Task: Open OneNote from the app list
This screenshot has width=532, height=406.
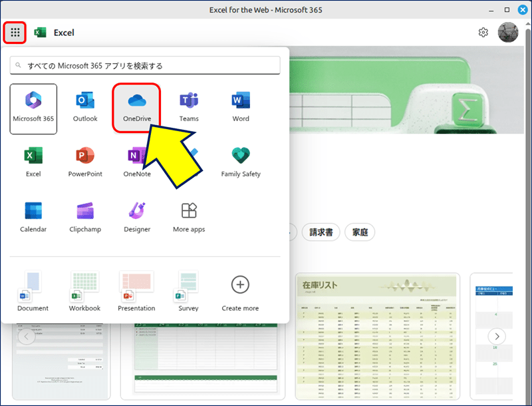Action: tap(137, 162)
